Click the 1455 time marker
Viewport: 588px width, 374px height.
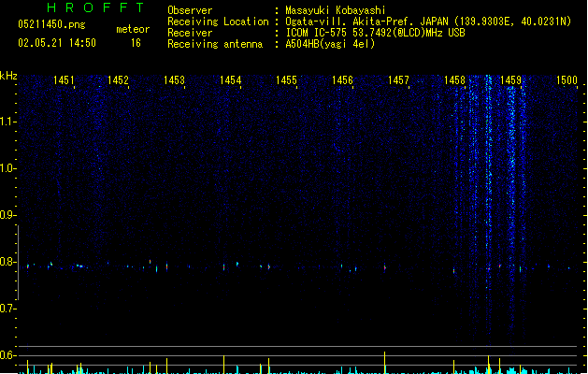pyautogui.click(x=286, y=80)
